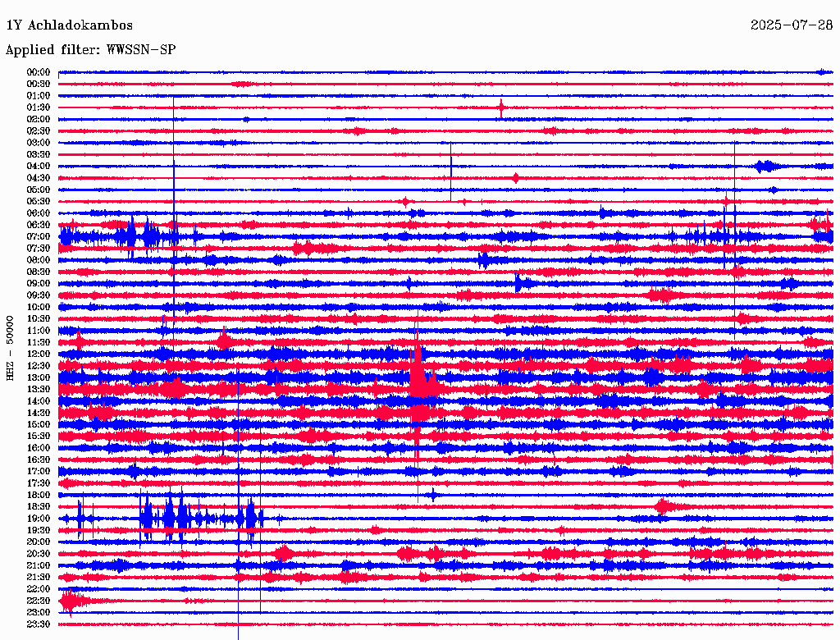Screen dimensions: 840x640
Task: Click the station title '1Y Achladokambos'
Action: coord(69,25)
